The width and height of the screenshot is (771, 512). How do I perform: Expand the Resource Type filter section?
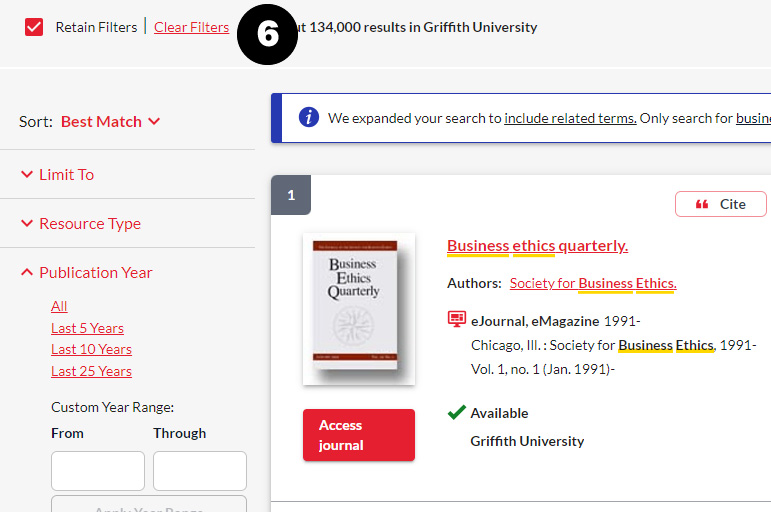tap(89, 223)
